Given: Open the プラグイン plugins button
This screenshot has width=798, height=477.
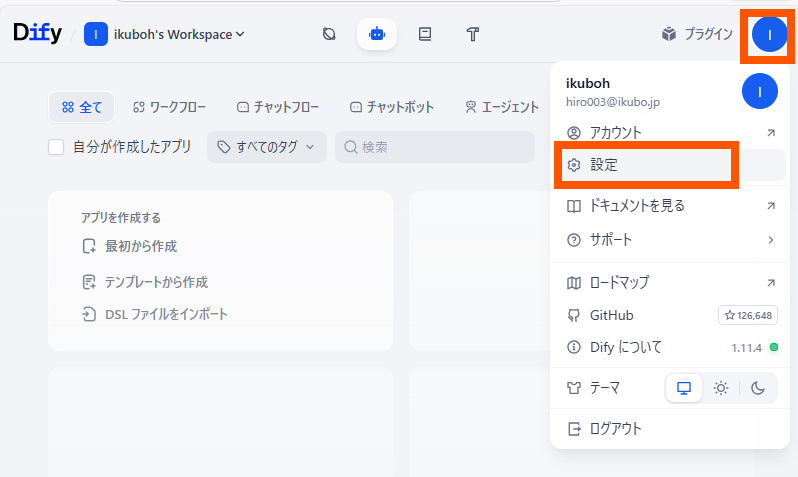Looking at the screenshot, I should pos(697,34).
